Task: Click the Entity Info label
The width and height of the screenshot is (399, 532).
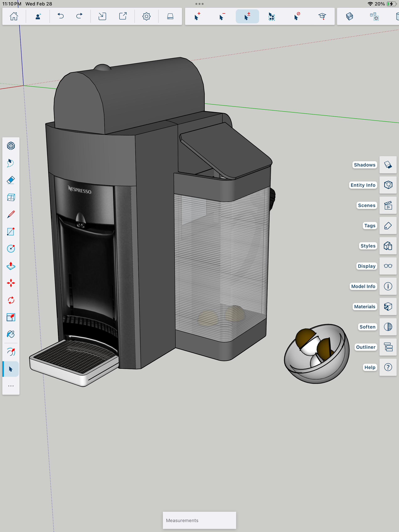Action: click(363, 185)
